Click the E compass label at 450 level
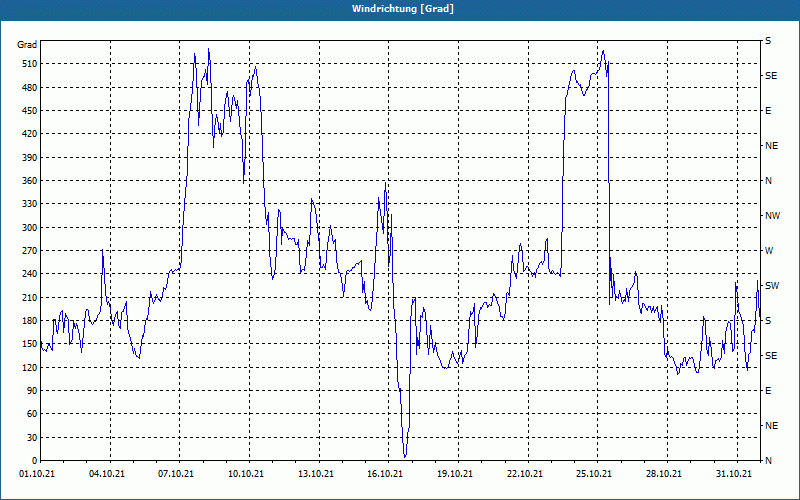800x500 pixels. [x=768, y=111]
